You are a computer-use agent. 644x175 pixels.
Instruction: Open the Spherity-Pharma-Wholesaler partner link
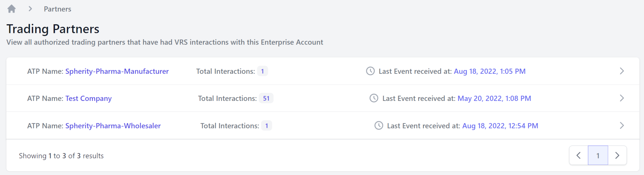(x=113, y=125)
